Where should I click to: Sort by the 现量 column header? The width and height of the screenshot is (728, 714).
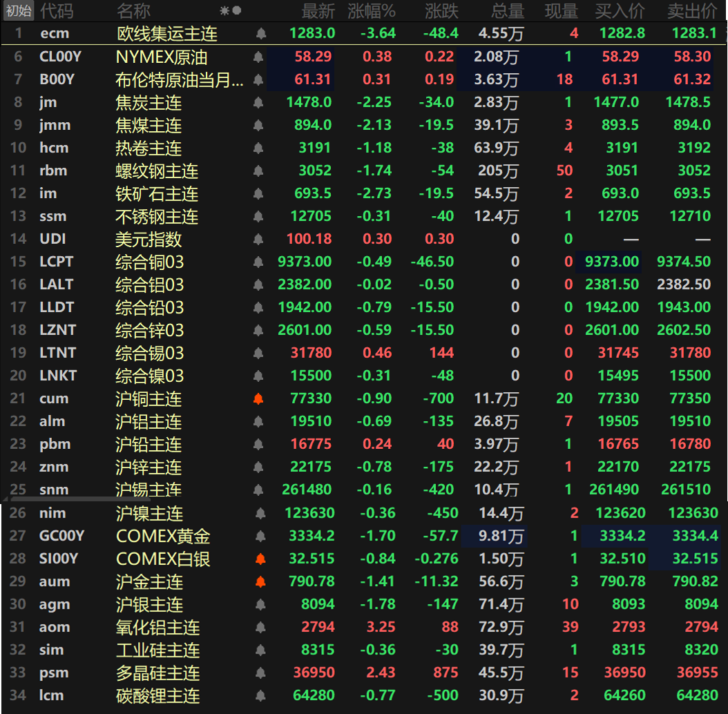(x=562, y=10)
